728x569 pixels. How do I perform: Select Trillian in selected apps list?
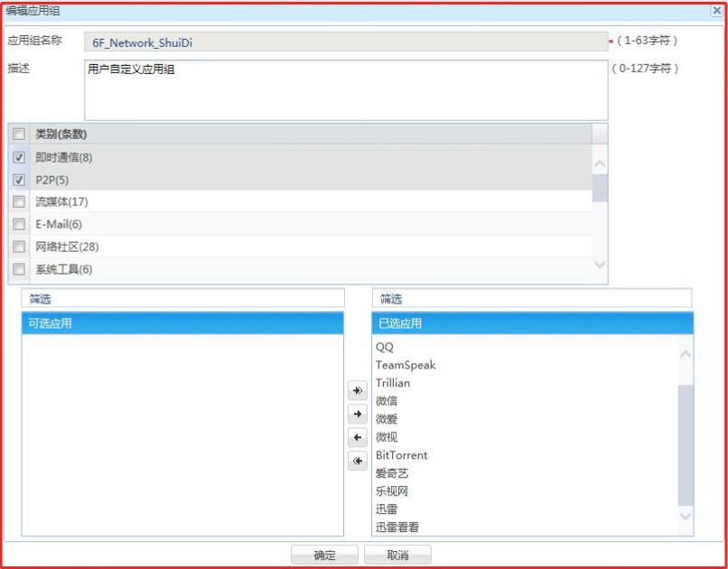(393, 383)
